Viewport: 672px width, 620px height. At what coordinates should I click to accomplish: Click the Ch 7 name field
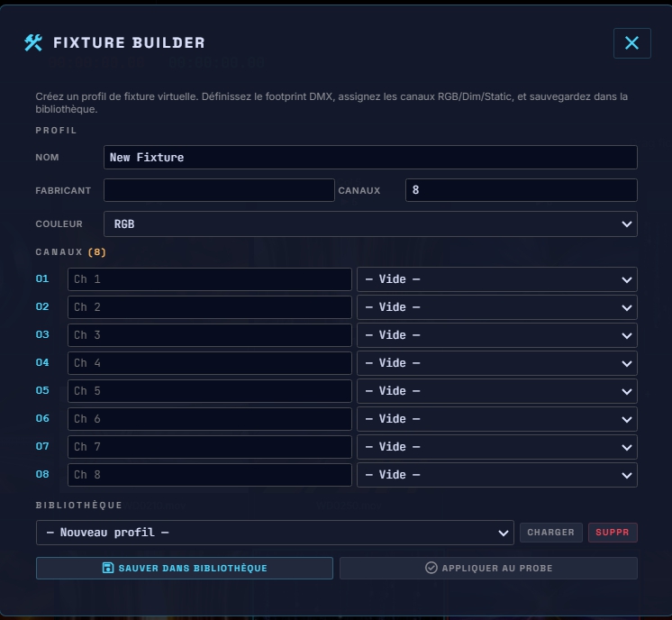click(210, 446)
